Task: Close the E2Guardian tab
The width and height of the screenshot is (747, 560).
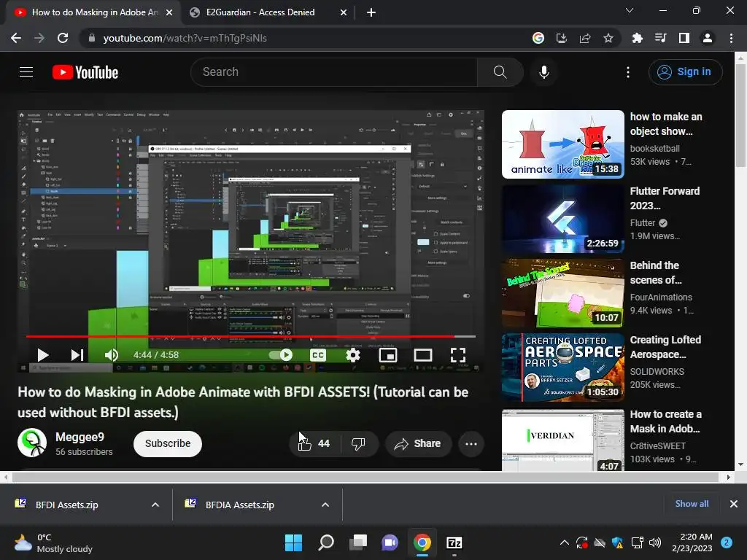Action: [344, 12]
